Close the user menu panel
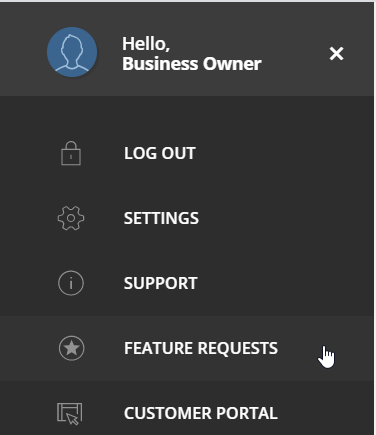 tap(336, 54)
